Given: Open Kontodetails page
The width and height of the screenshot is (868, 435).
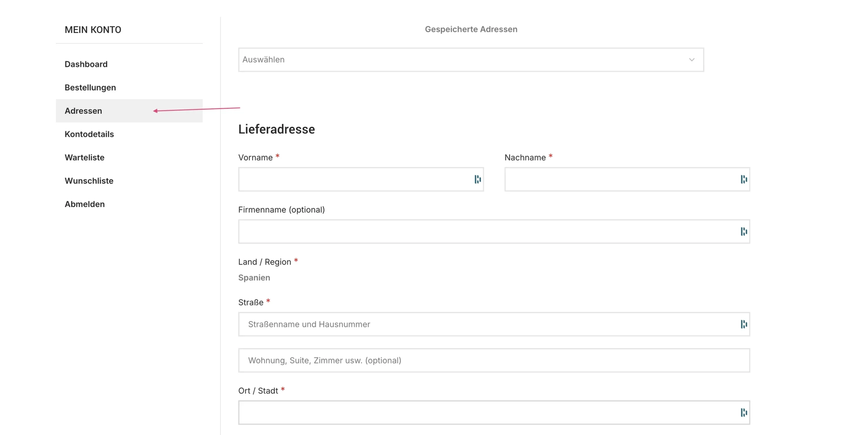Looking at the screenshot, I should point(89,134).
